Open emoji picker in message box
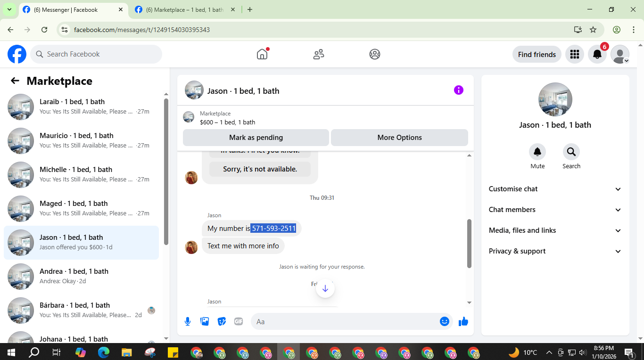This screenshot has height=360, width=644. [x=444, y=321]
